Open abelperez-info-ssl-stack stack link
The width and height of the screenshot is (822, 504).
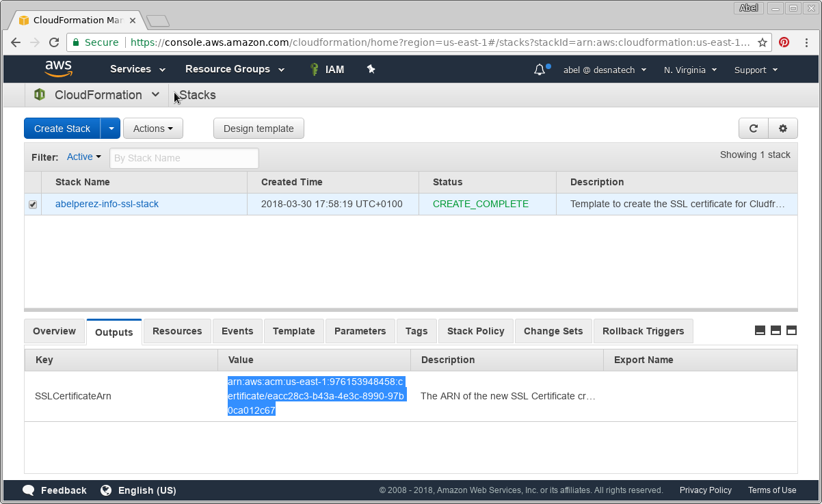(107, 204)
